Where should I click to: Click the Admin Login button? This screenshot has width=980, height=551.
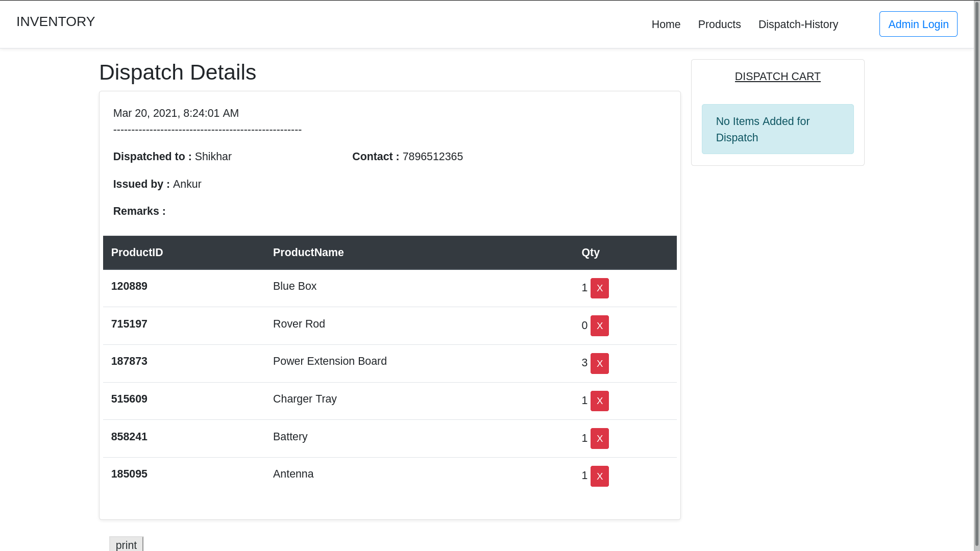[918, 24]
